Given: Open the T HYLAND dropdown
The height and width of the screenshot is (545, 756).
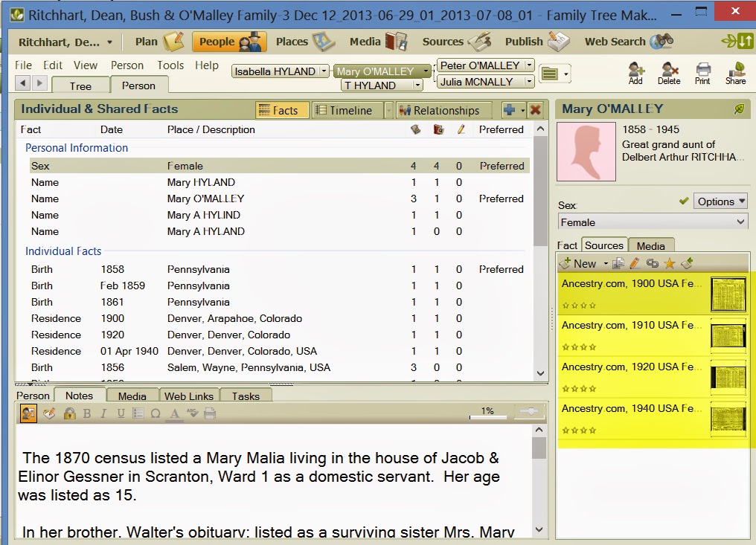Looking at the screenshot, I should point(417,85).
